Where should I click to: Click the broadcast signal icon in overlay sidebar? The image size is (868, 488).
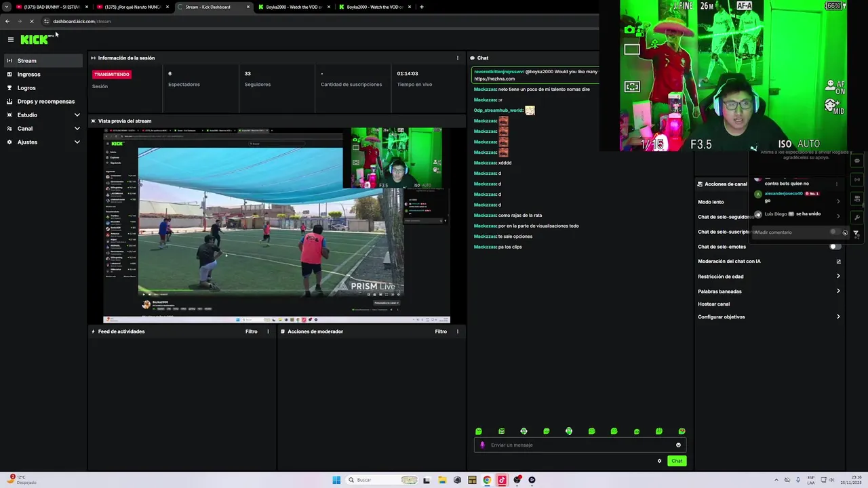point(857,180)
